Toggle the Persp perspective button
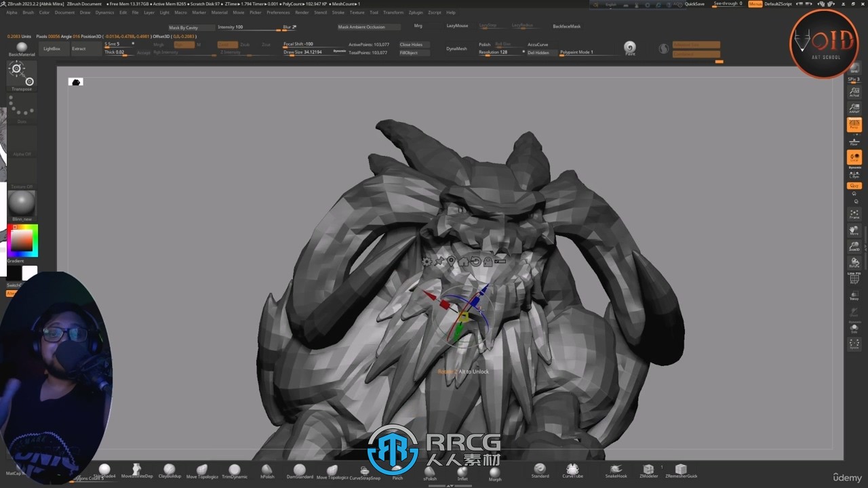This screenshot has height=488, width=868. click(854, 125)
